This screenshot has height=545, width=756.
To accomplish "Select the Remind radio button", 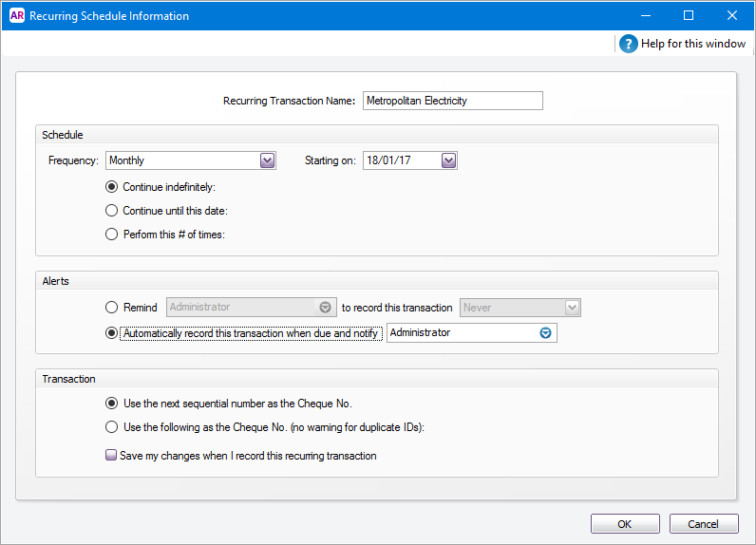I will pyautogui.click(x=112, y=308).
